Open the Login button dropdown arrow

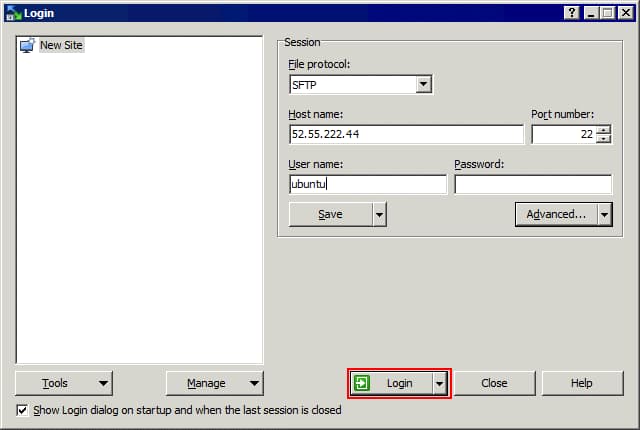click(x=439, y=383)
